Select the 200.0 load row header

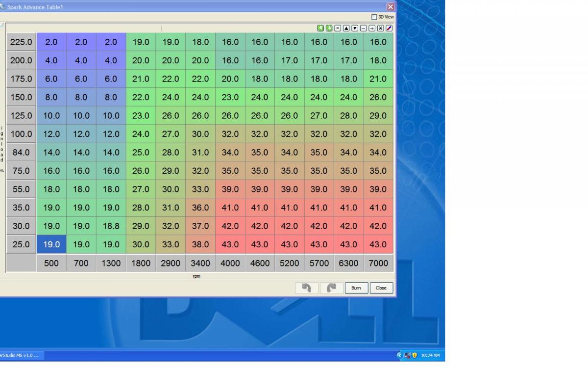tap(21, 60)
